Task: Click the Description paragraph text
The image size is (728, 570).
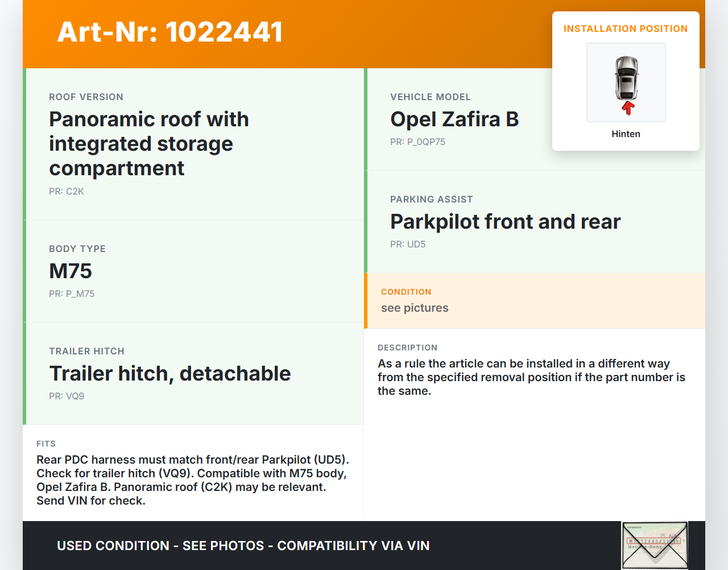Action: pyautogui.click(x=531, y=377)
